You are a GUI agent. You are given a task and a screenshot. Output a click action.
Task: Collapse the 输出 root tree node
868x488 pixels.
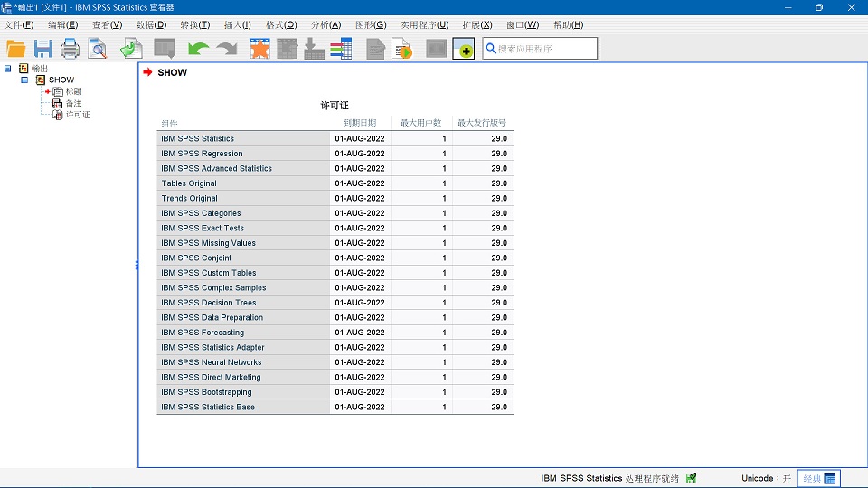pyautogui.click(x=8, y=69)
